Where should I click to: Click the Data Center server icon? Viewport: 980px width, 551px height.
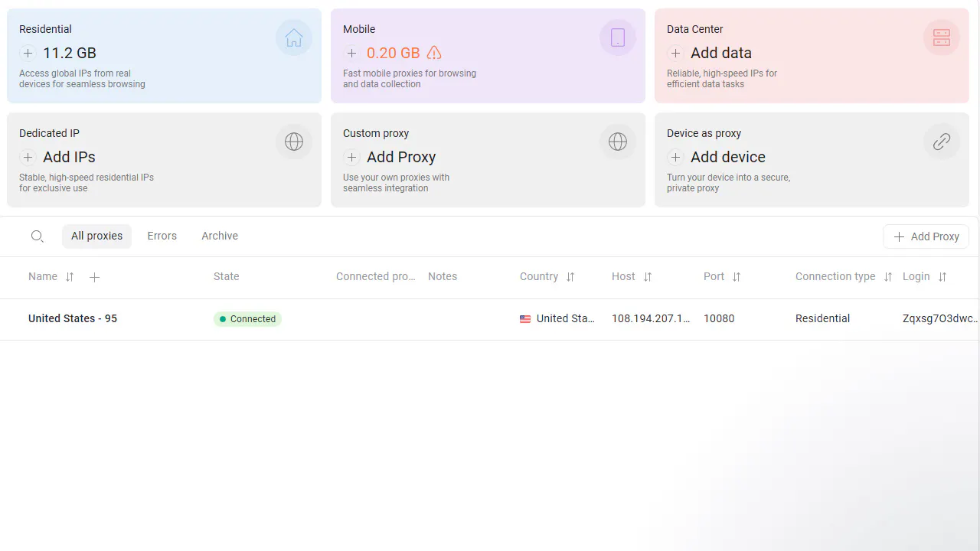point(942,37)
